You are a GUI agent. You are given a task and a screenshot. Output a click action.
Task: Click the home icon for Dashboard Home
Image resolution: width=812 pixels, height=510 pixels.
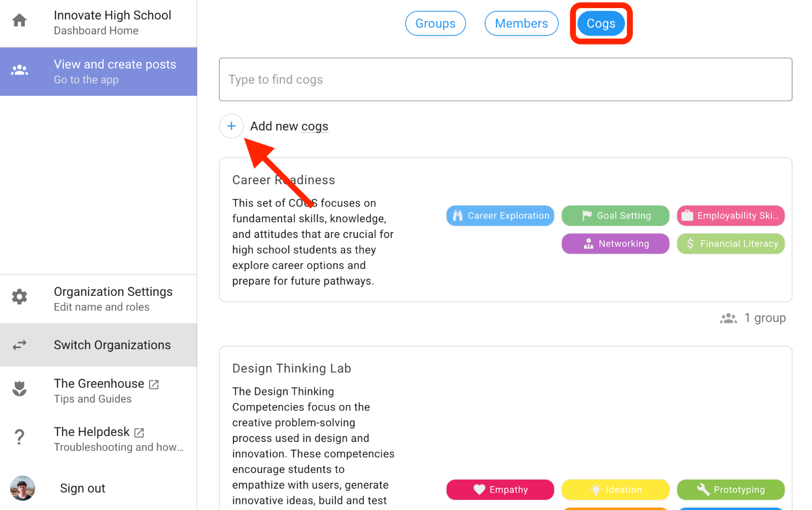pos(19,19)
